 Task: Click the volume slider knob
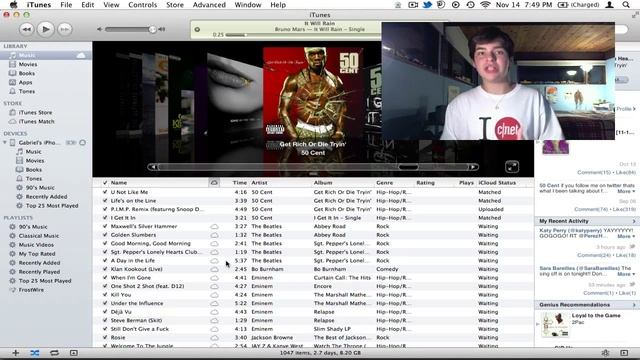point(152,29)
